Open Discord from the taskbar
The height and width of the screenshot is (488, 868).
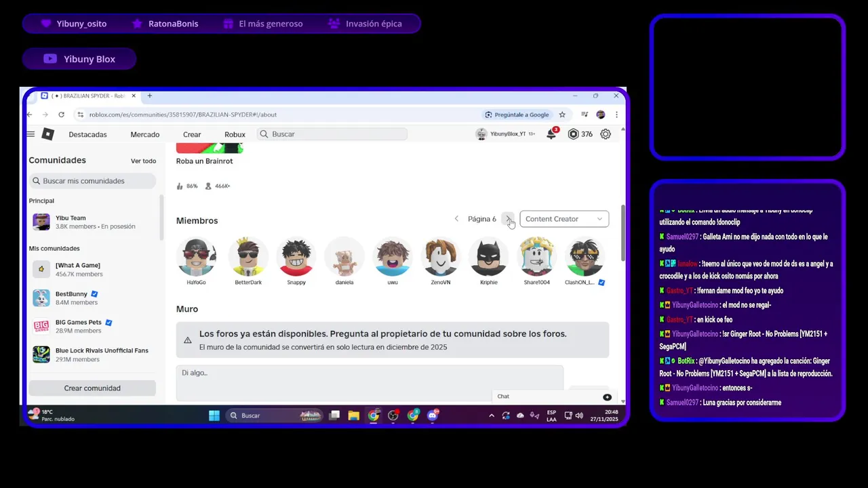point(433,415)
